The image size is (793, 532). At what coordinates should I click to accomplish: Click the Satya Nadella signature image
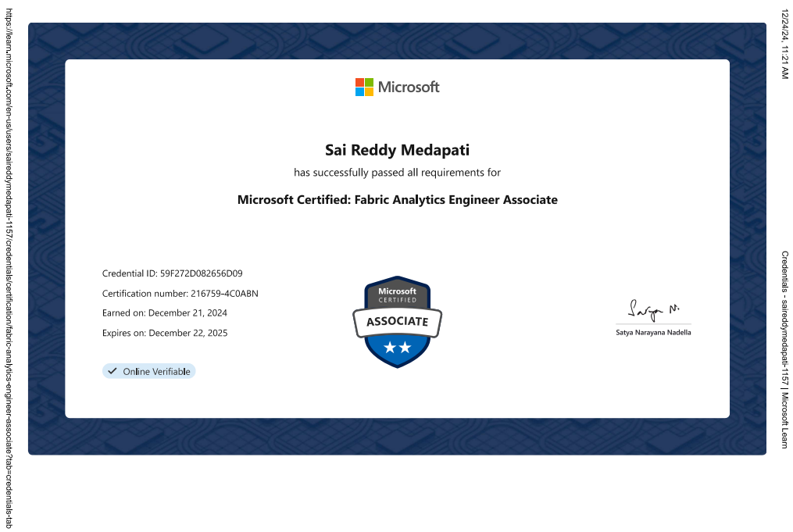coord(653,309)
